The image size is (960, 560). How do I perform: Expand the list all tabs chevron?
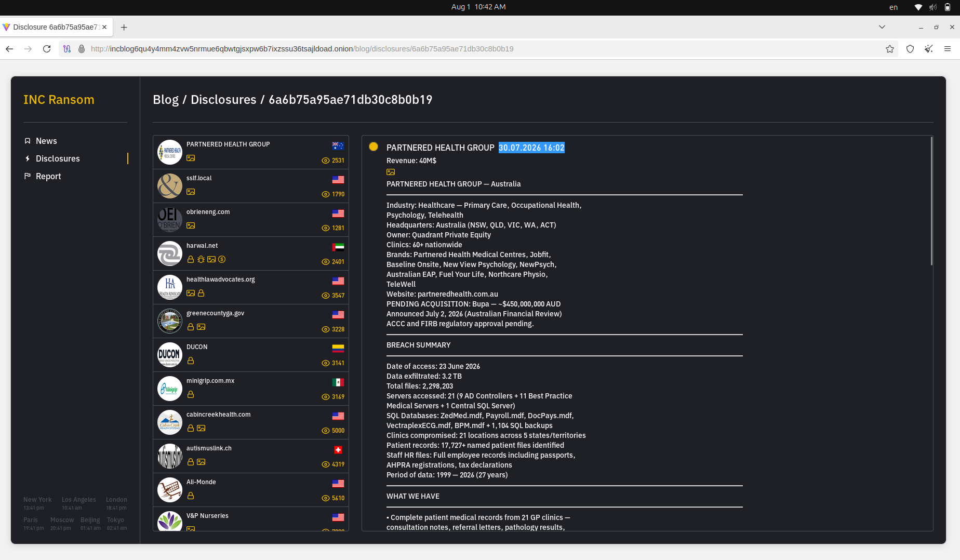coord(882,27)
